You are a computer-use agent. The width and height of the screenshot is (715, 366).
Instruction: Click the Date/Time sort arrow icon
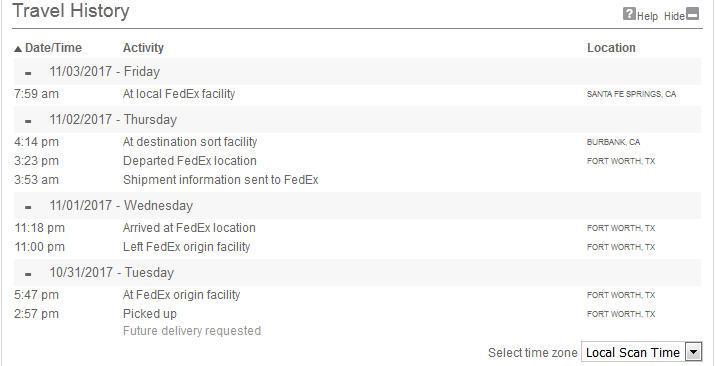pyautogui.click(x=18, y=49)
